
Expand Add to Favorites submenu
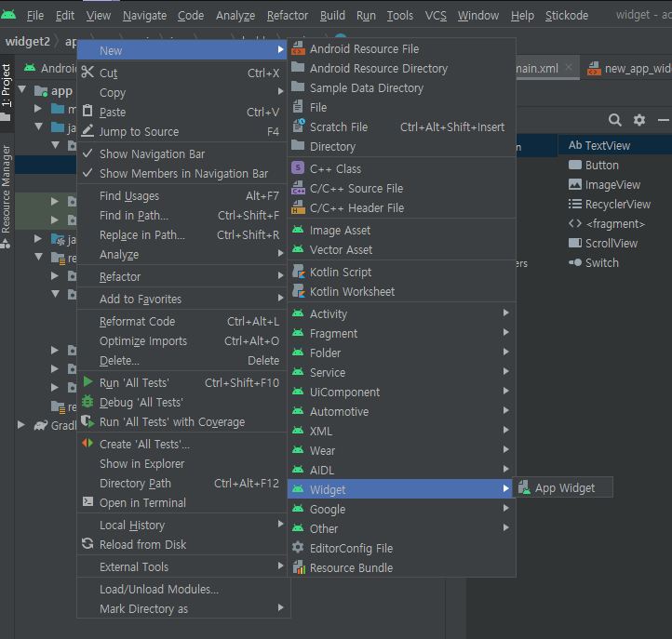click(x=181, y=299)
